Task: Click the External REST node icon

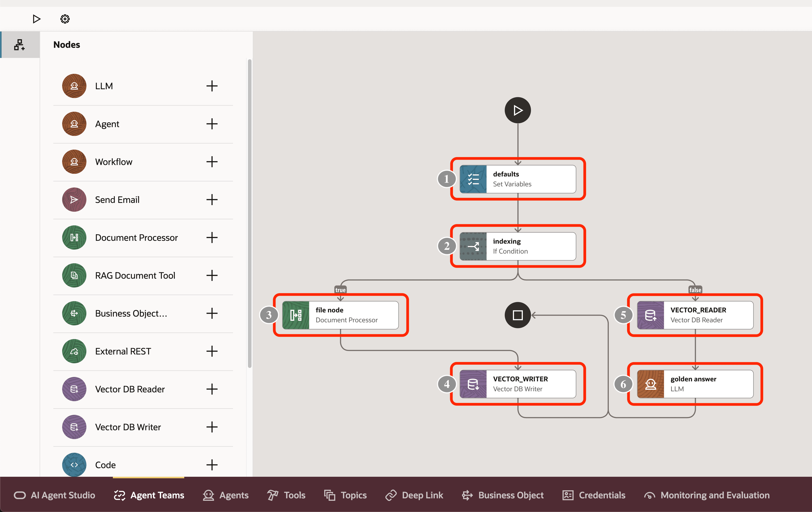Action: pos(74,351)
